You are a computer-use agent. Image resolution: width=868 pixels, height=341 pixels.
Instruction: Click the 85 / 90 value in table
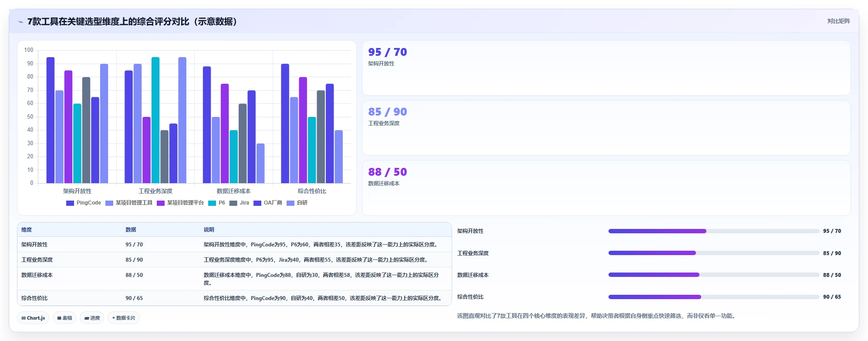[x=134, y=260]
